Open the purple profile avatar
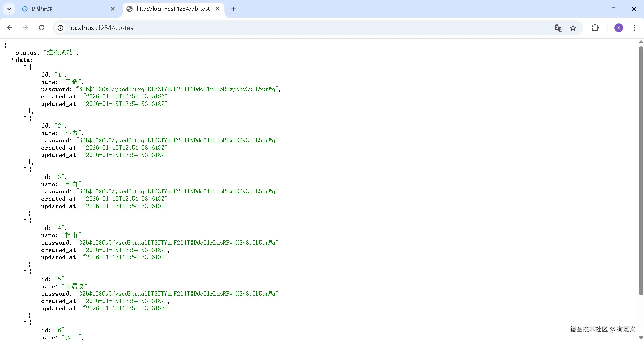Image resolution: width=644 pixels, height=341 pixels. [619, 28]
